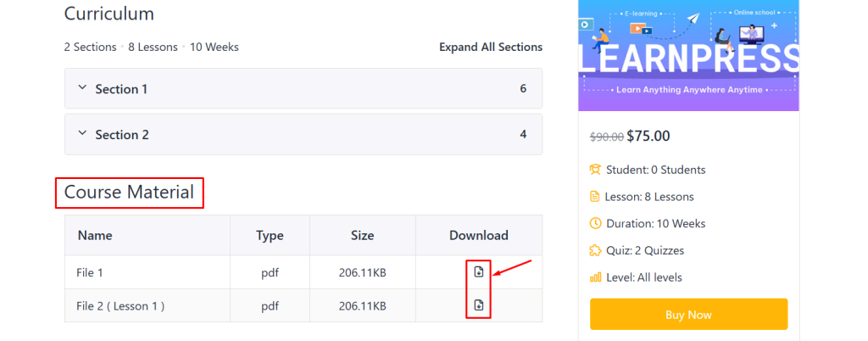868x341 pixels.
Task: Select the Type column header
Action: point(270,236)
